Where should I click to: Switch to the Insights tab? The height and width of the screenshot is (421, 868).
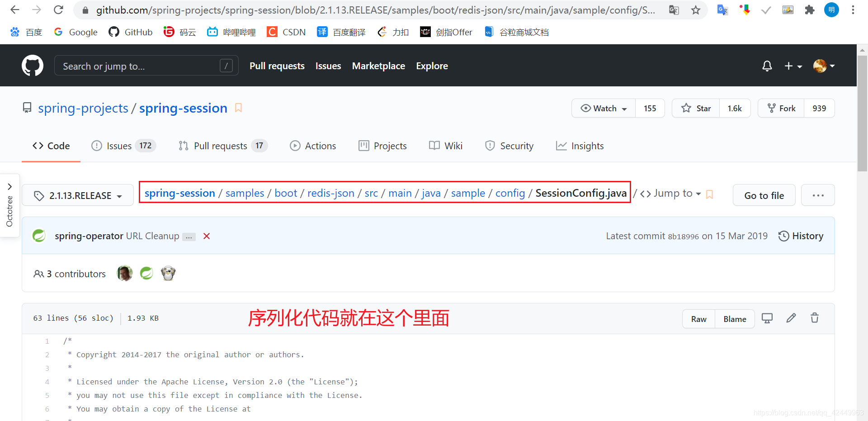(x=580, y=146)
